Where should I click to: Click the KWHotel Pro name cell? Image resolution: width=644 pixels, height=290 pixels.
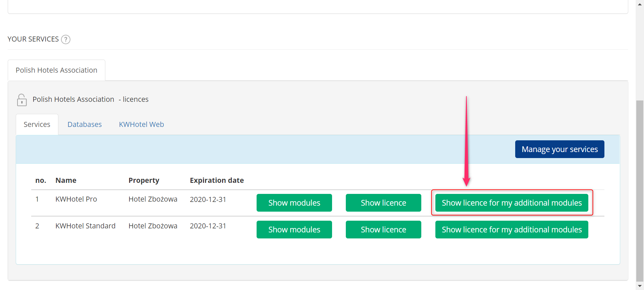[76, 199]
